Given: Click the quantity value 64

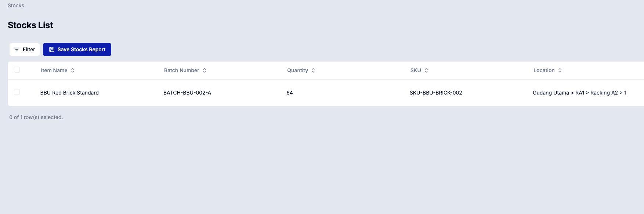Looking at the screenshot, I should click(x=290, y=93).
